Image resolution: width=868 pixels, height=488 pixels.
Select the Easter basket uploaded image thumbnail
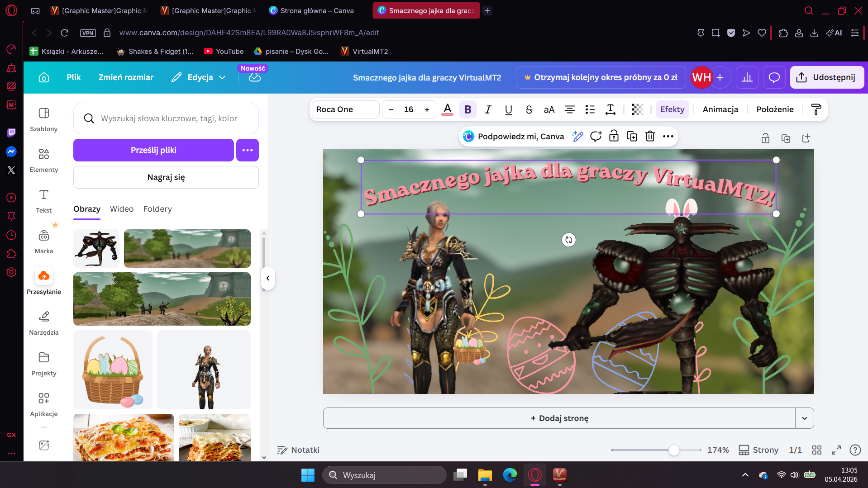[x=113, y=370]
